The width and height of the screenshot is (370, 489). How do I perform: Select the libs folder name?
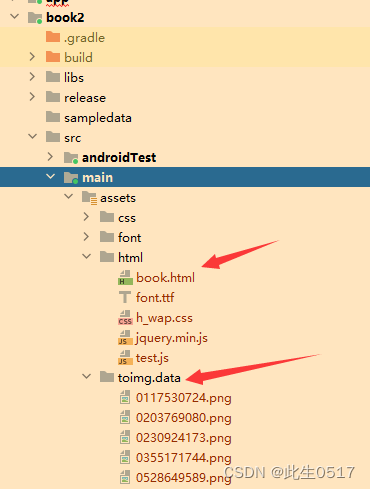pos(74,77)
